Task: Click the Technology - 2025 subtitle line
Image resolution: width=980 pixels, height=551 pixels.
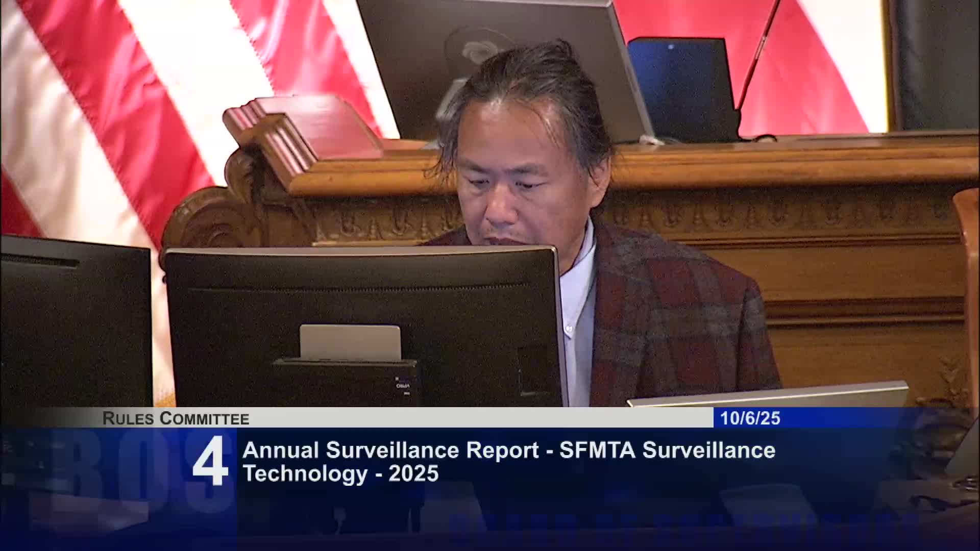Action: pos(340,474)
